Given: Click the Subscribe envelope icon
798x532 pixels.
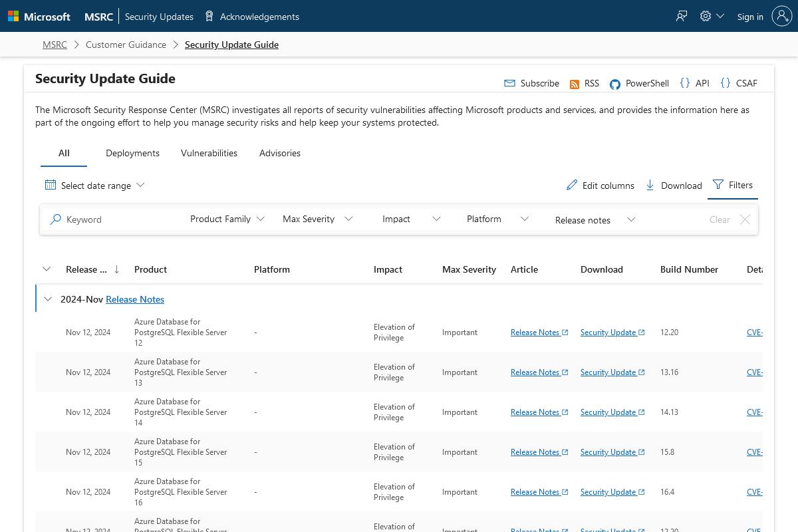Looking at the screenshot, I should point(510,83).
